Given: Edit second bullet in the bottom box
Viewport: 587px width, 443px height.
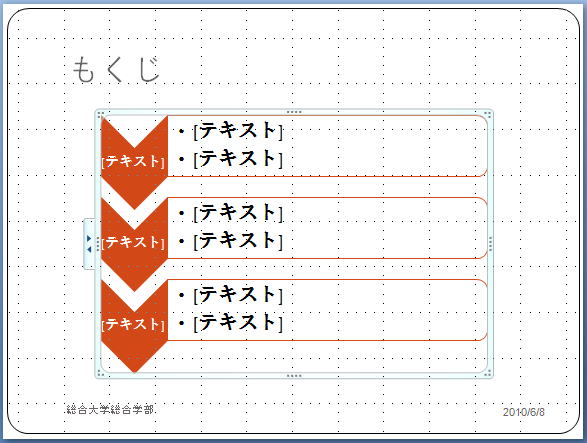Looking at the screenshot, I should pyautogui.click(x=238, y=322).
